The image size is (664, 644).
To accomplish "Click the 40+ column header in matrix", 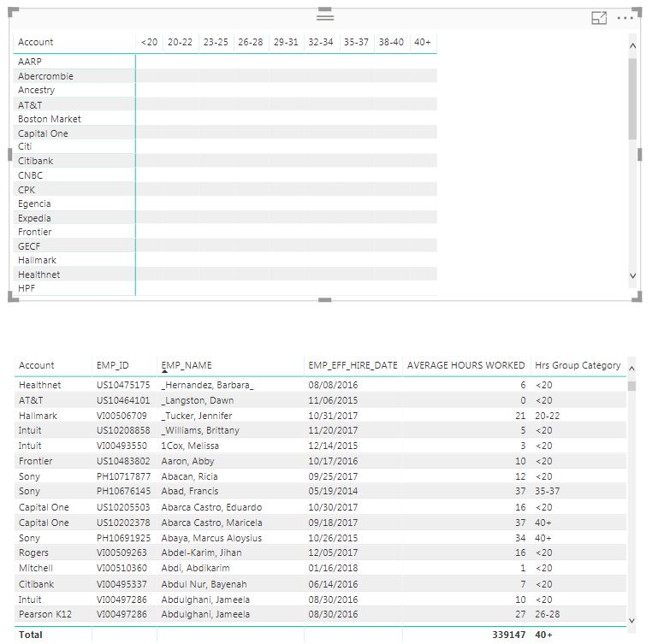I will pyautogui.click(x=422, y=42).
